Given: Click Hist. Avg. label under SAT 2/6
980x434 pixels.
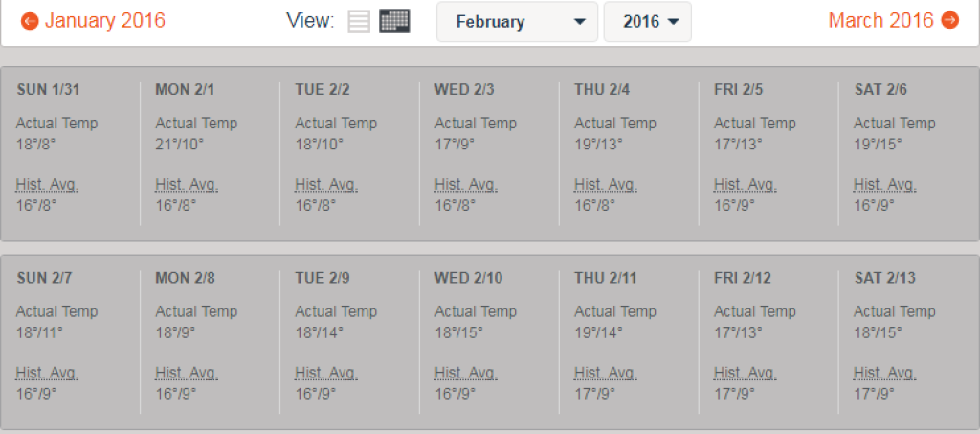Looking at the screenshot, I should (x=884, y=185).
